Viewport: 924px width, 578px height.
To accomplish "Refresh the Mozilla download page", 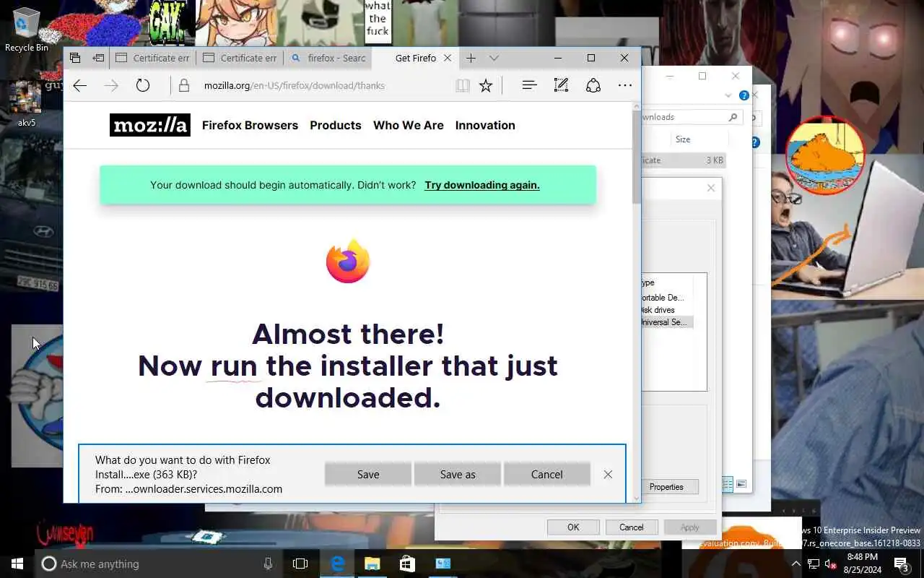I will tap(143, 85).
